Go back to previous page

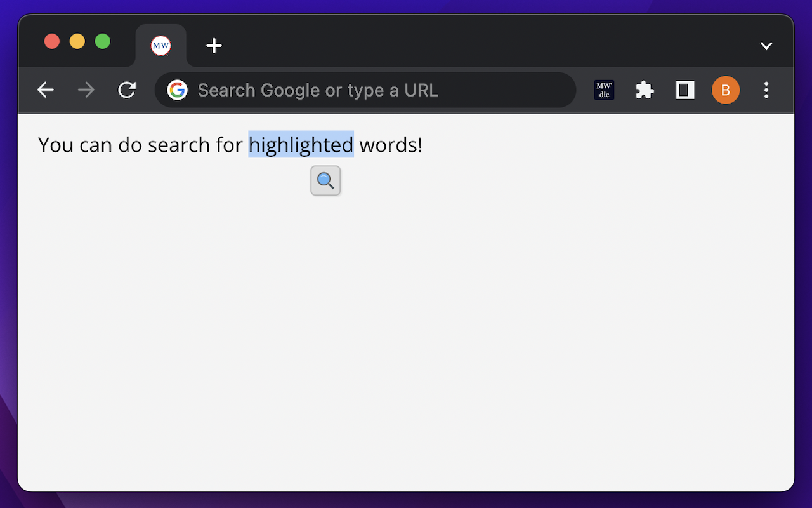click(46, 90)
